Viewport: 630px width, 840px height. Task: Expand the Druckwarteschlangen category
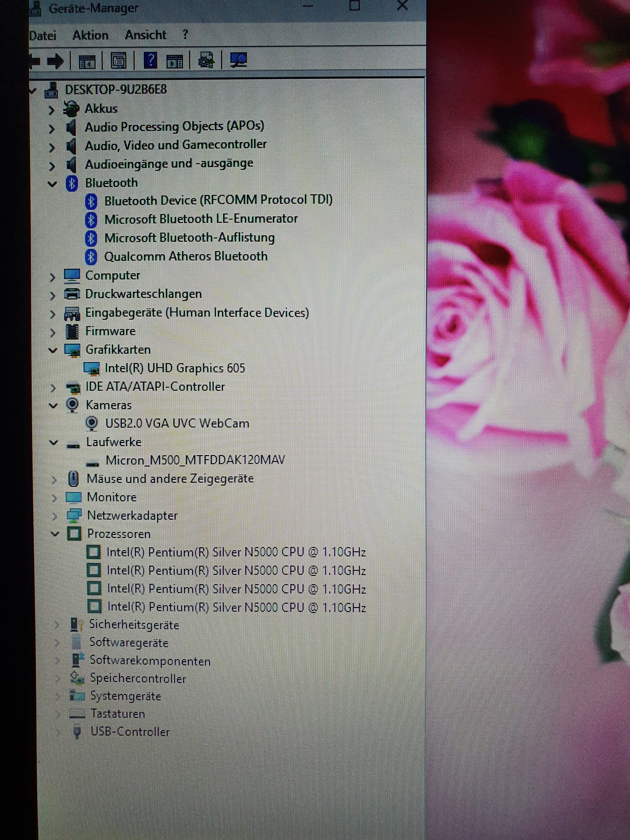click(x=52, y=296)
